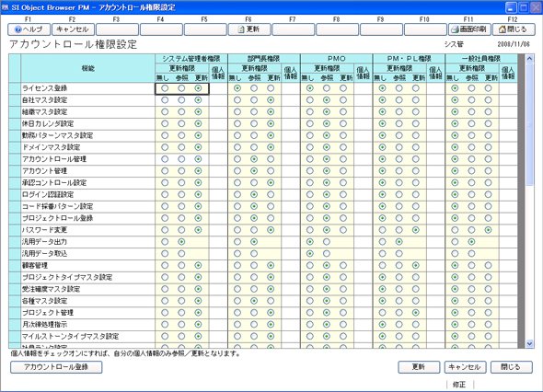Select the ライセンス登録 row label
The width and height of the screenshot is (543, 392).
pyautogui.click(x=45, y=88)
